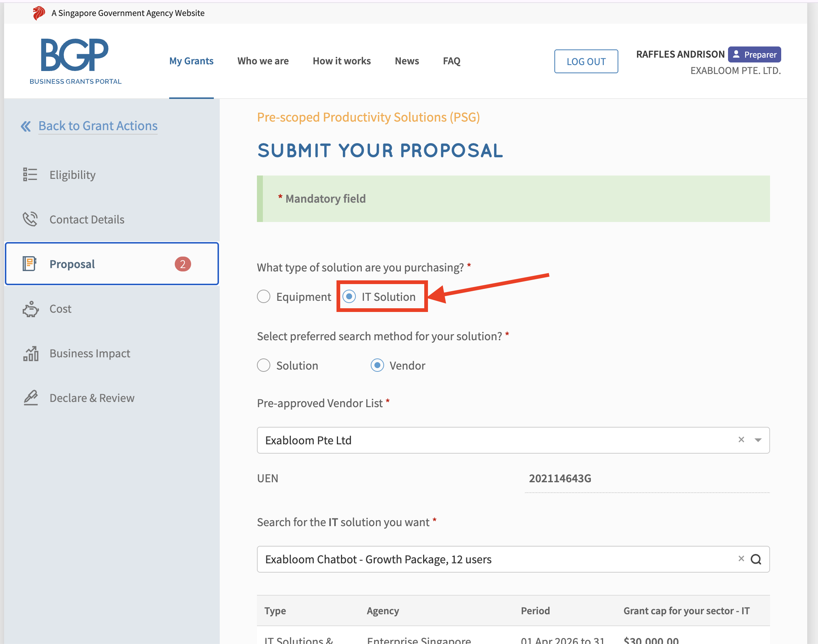Viewport: 818px width, 644px height.
Task: Open the FAQ page
Action: pyautogui.click(x=452, y=61)
